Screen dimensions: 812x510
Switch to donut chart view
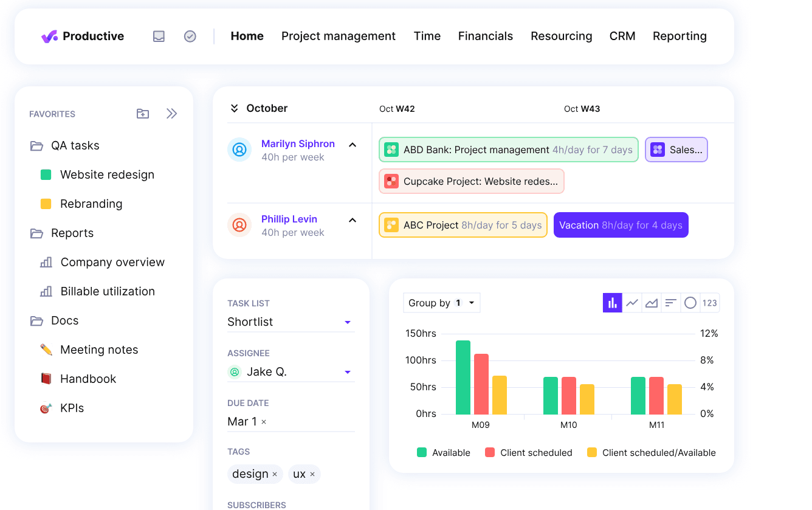(x=690, y=303)
